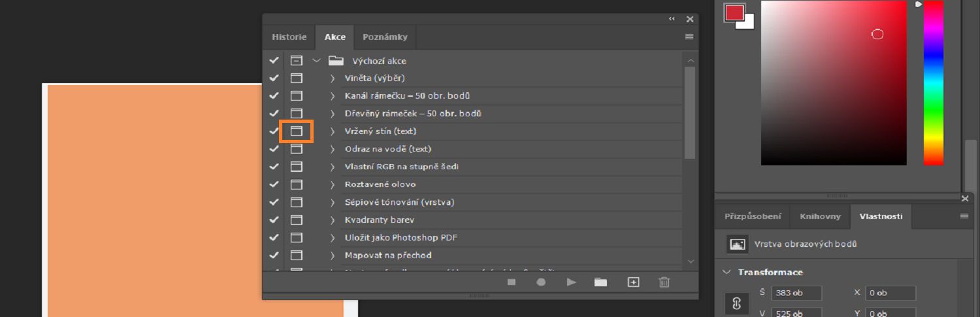Create a new action set via folder icon
This screenshot has width=980, height=317.
[x=600, y=282]
